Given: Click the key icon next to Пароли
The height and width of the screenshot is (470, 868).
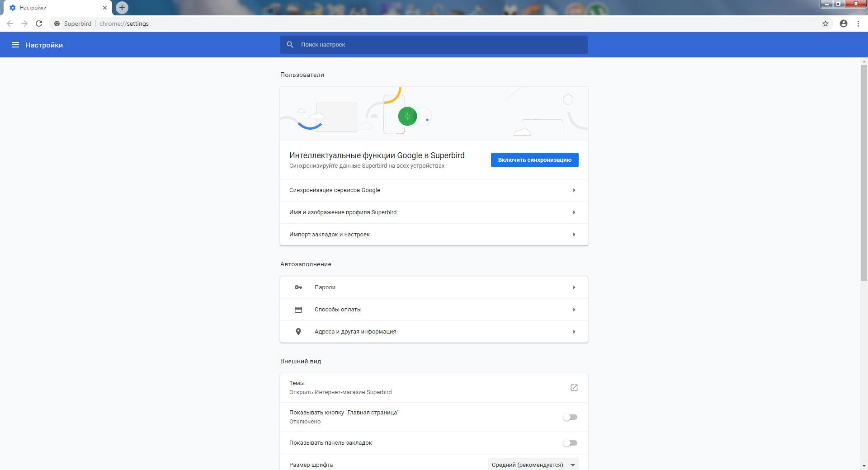Looking at the screenshot, I should tap(298, 287).
